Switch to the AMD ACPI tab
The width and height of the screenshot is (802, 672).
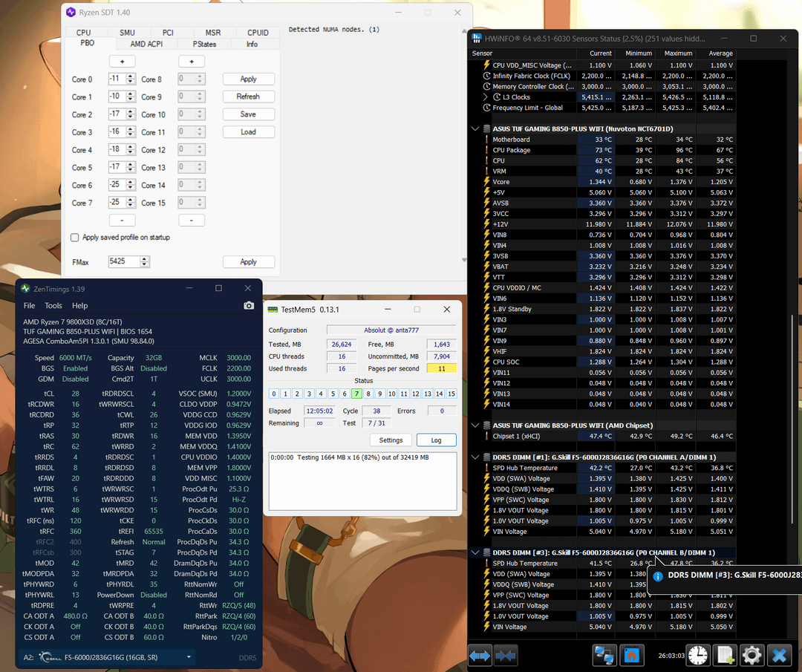coord(146,44)
